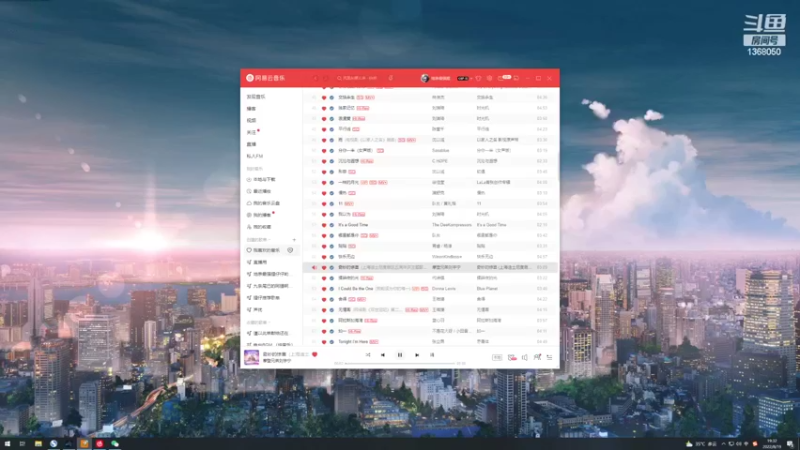Open album Blue Planet link
This screenshot has width=800, height=450.
487,288
